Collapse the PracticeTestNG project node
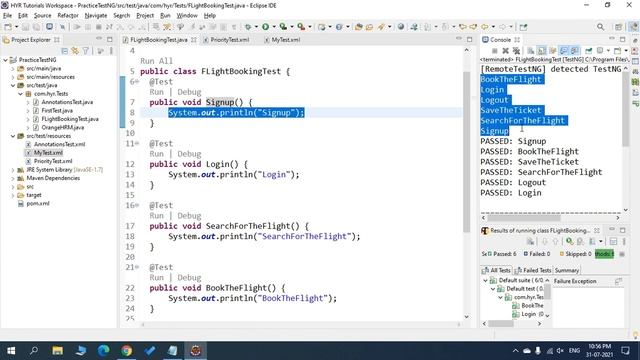Viewport: 640px width, 360px height. tap(6, 60)
